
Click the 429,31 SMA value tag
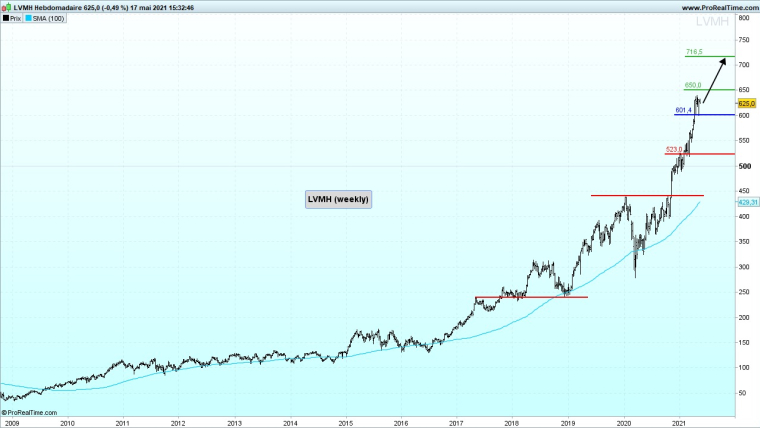coord(748,202)
